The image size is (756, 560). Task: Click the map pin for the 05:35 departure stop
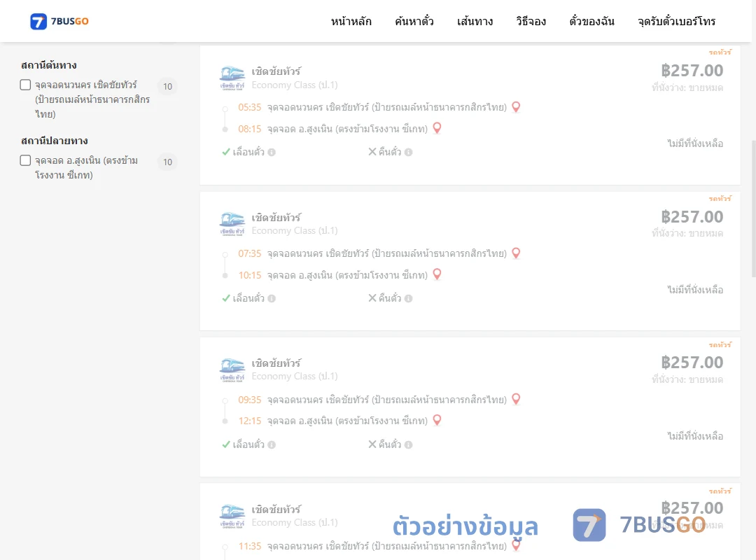516,107
